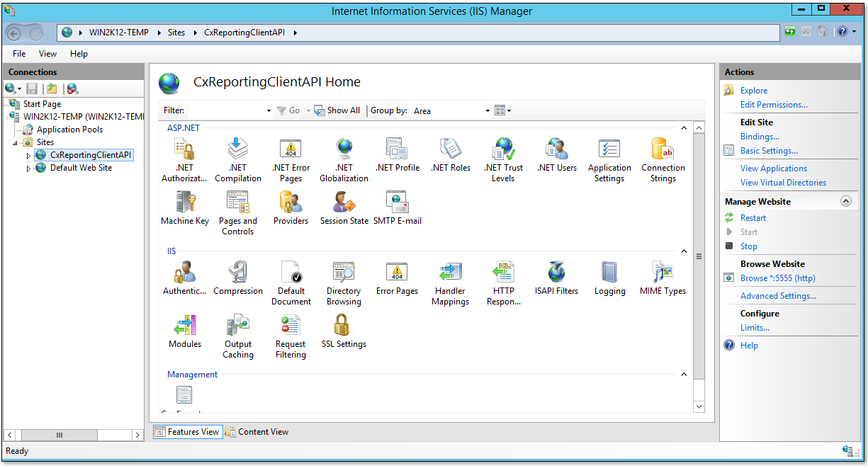Open Application Settings feature
Screen dimensions: 868x468
coord(609,160)
